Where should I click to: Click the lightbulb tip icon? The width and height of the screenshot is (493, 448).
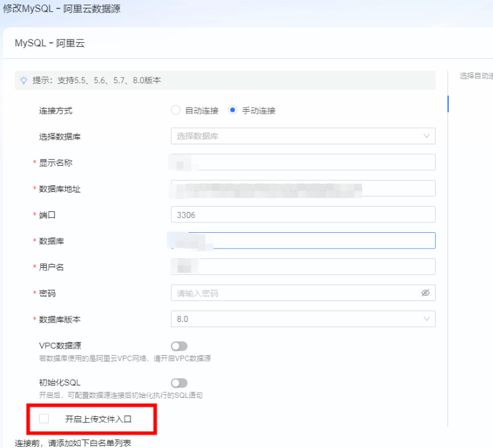tap(24, 80)
